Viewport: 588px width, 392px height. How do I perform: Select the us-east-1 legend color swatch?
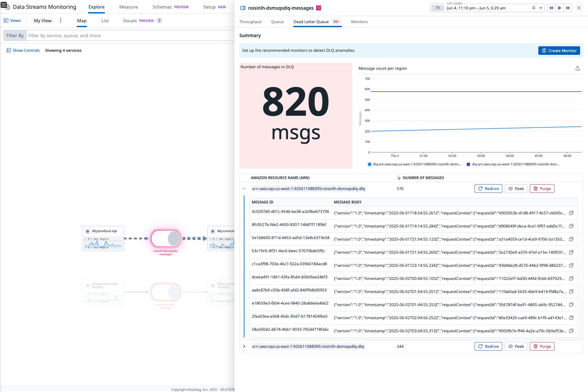pos(369,164)
